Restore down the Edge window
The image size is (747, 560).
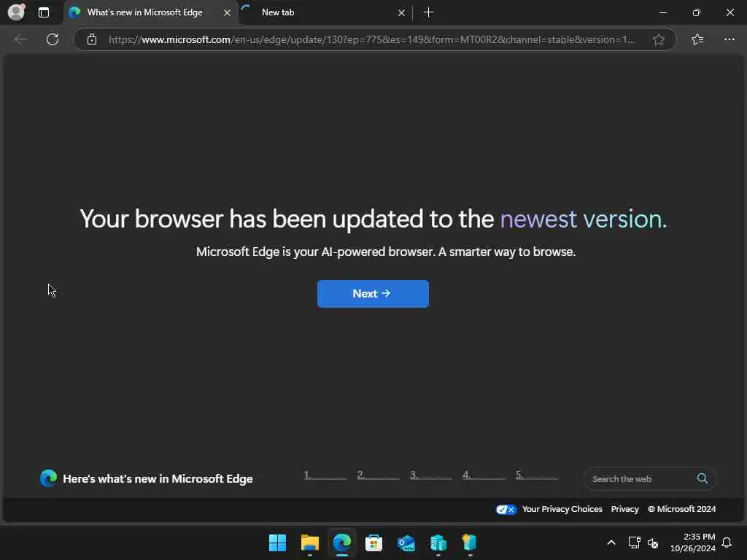[x=697, y=12]
